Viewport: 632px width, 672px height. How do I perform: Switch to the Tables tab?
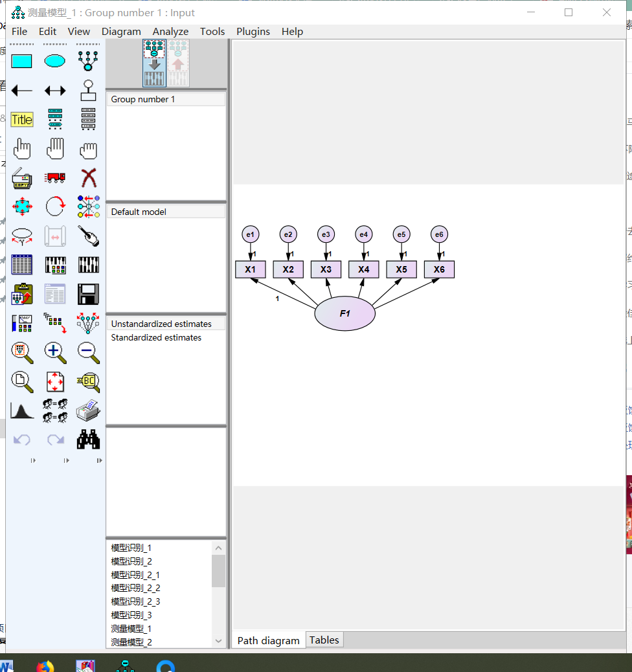pyautogui.click(x=324, y=640)
